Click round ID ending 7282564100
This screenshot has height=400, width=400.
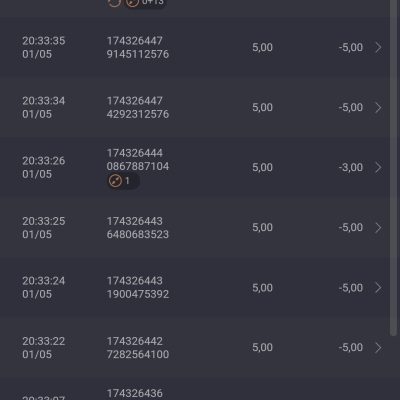click(138, 348)
